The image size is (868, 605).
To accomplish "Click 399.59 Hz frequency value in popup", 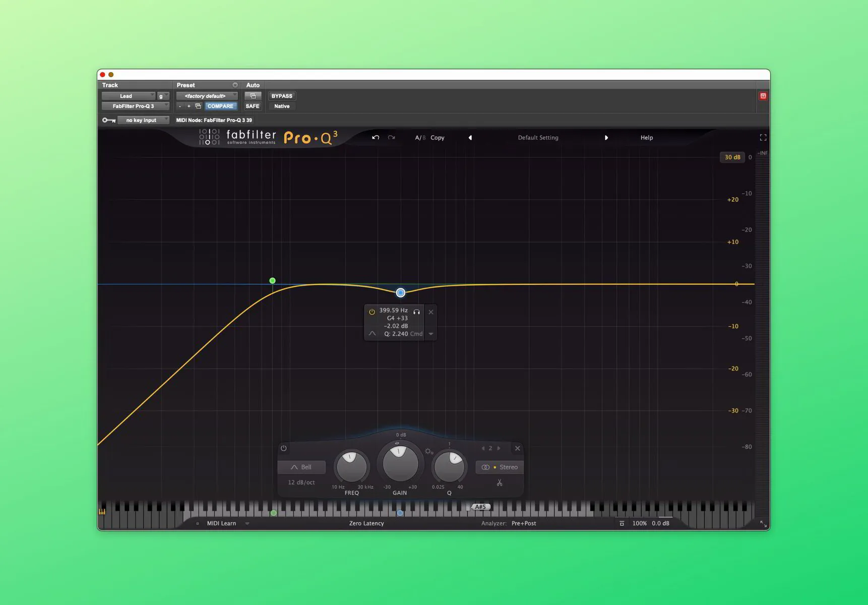I will tap(393, 311).
